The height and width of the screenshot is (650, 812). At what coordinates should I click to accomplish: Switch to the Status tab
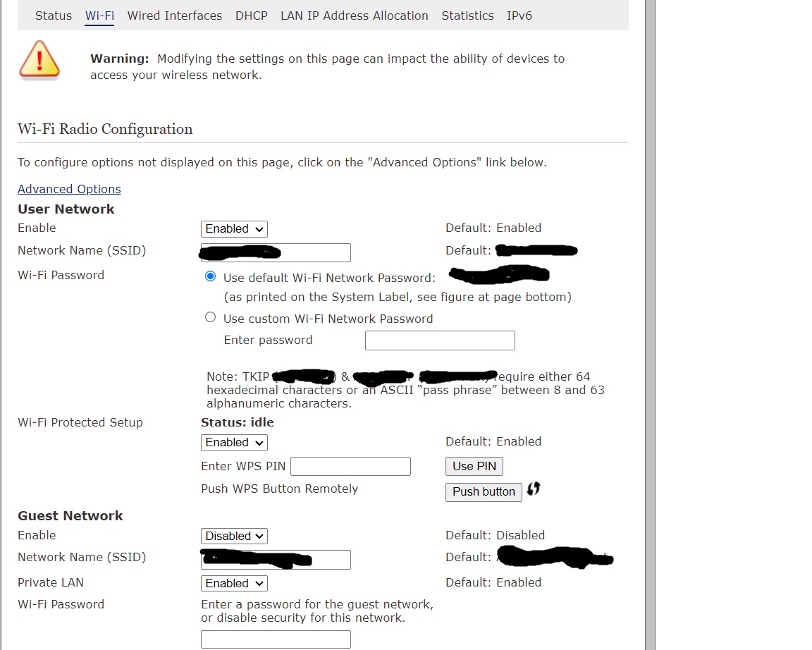(x=53, y=16)
